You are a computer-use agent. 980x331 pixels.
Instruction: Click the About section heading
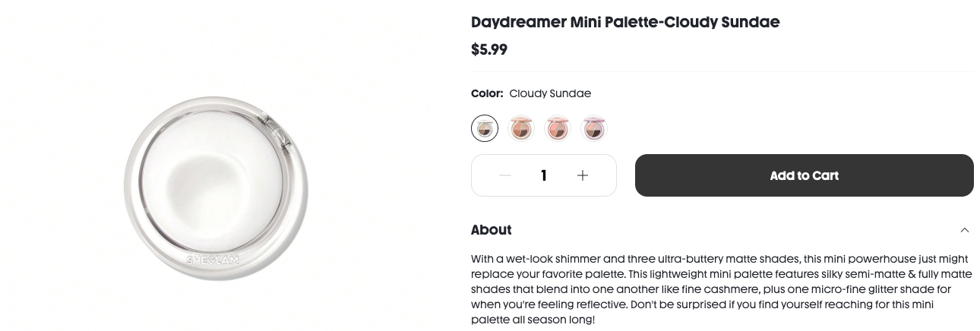(492, 230)
